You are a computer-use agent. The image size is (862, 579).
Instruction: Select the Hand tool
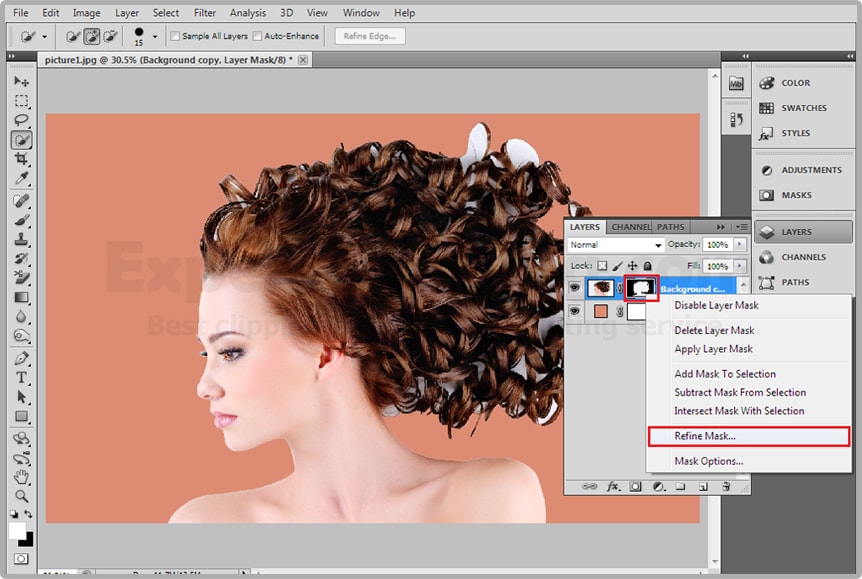(x=21, y=477)
